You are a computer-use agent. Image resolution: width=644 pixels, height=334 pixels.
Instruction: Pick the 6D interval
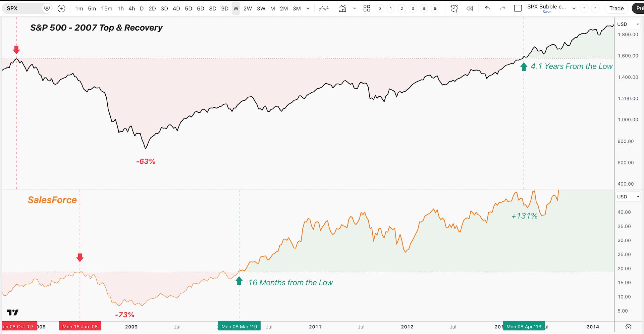[201, 8]
